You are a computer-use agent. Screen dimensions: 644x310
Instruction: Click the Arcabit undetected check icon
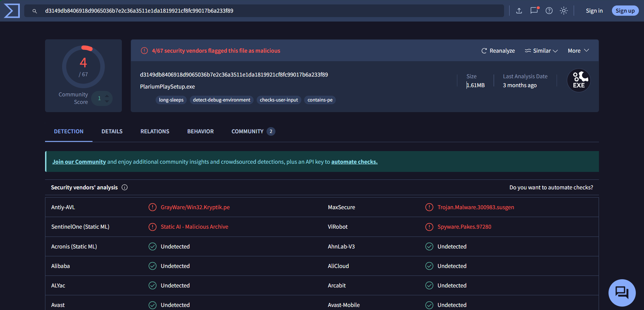(x=429, y=285)
